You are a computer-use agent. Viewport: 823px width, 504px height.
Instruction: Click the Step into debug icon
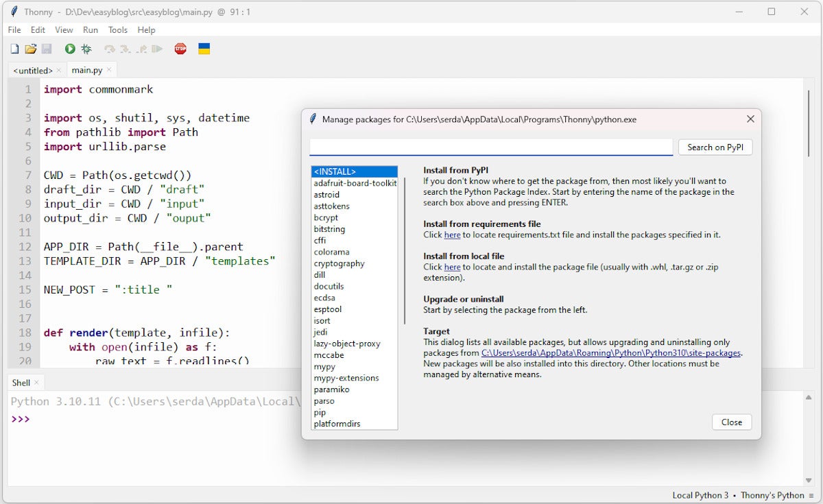click(x=125, y=49)
